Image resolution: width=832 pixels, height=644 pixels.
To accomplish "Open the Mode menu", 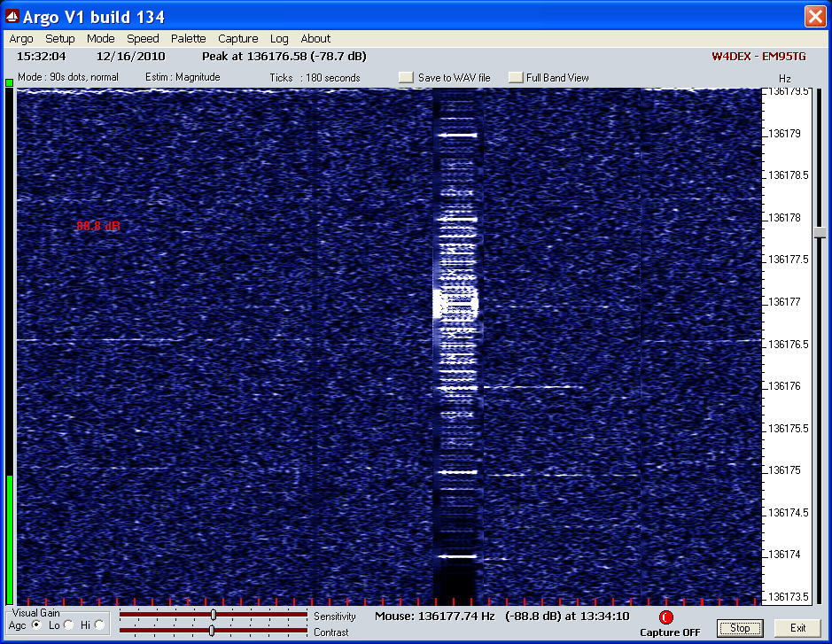I will 101,39.
